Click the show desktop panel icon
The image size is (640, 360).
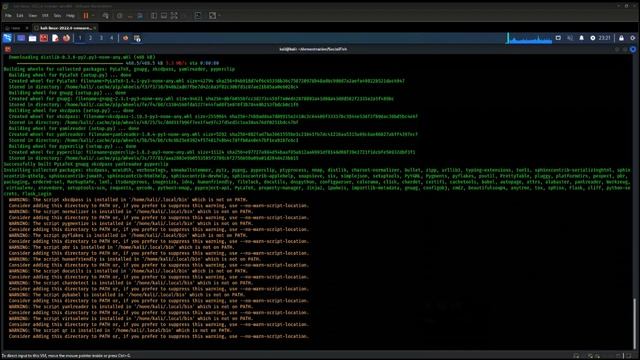pos(21,38)
